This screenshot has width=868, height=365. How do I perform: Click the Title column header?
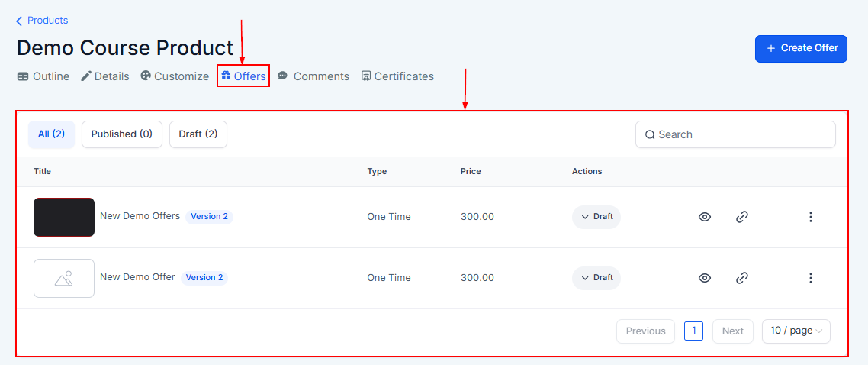(x=43, y=172)
